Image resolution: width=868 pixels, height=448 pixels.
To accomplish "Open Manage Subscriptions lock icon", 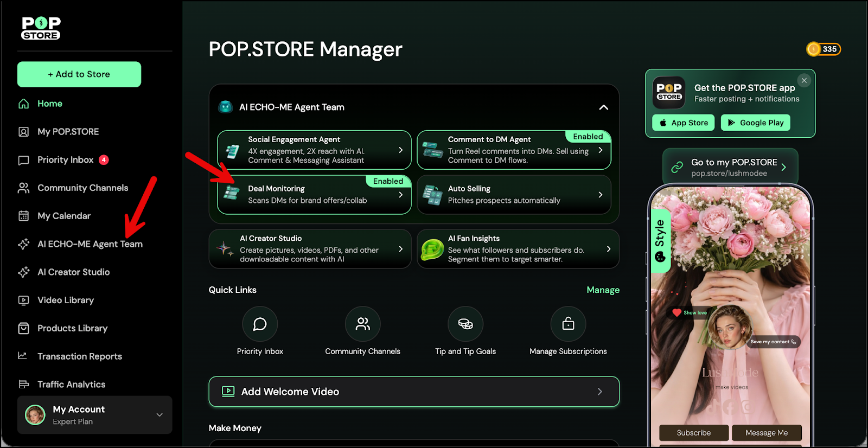I will [x=568, y=324].
